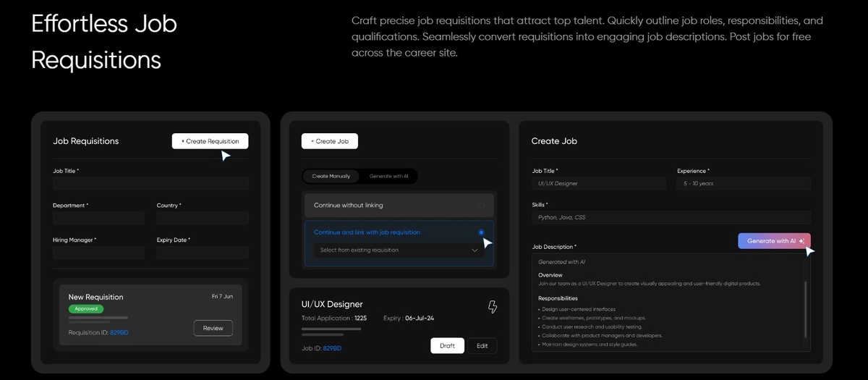The height and width of the screenshot is (380, 868).
Task: Open the Requisition ID 8298D link
Action: 119,333
